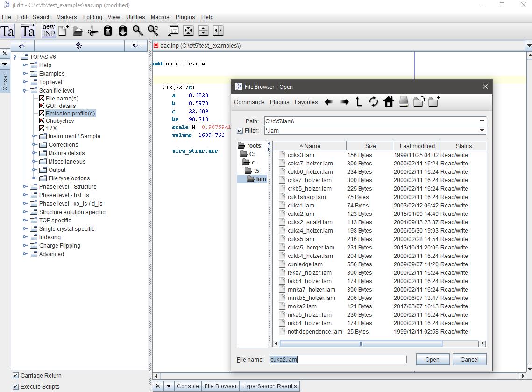Viewport: 532px width, 392px height.
Task: Open the Macros menu
Action: pyautogui.click(x=160, y=17)
